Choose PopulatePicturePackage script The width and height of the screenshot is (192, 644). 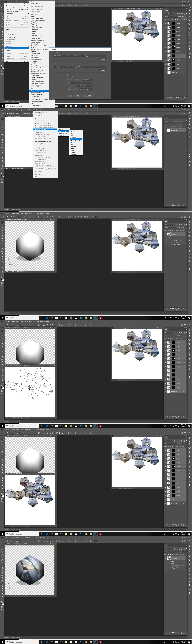[39, 93]
